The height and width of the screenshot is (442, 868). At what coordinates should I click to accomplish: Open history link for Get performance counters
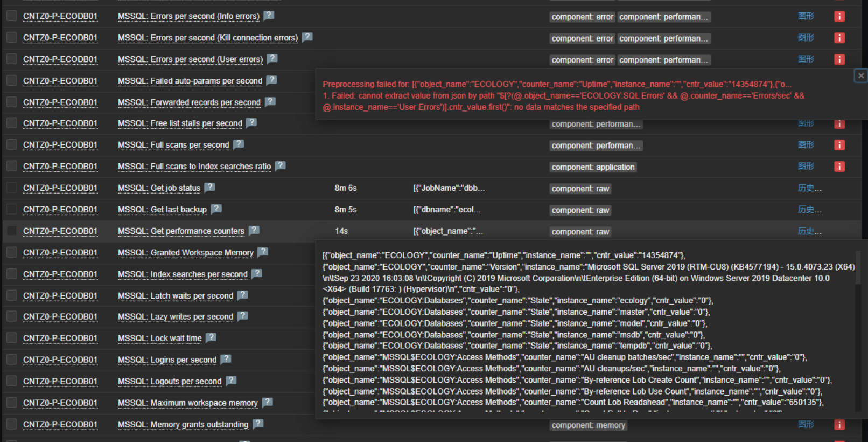[809, 231]
